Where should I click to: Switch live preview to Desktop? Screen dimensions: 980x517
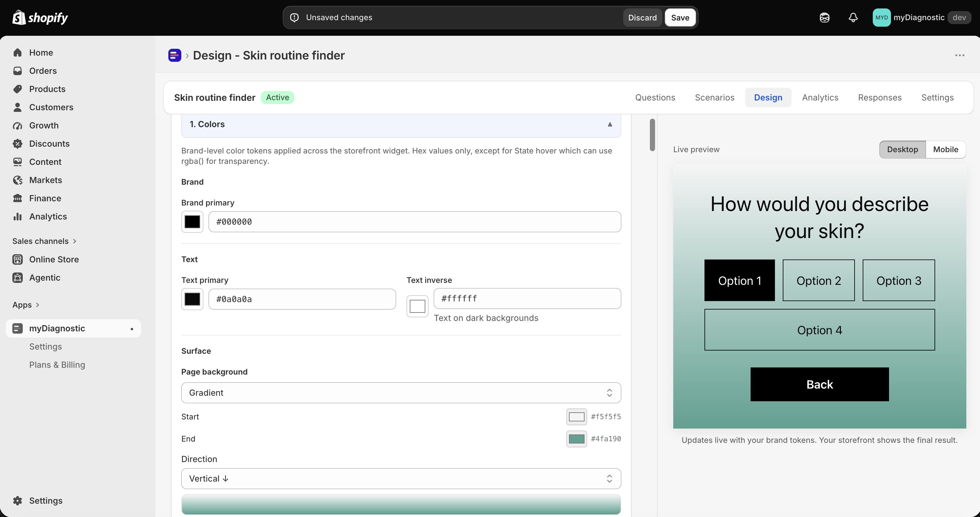(902, 149)
